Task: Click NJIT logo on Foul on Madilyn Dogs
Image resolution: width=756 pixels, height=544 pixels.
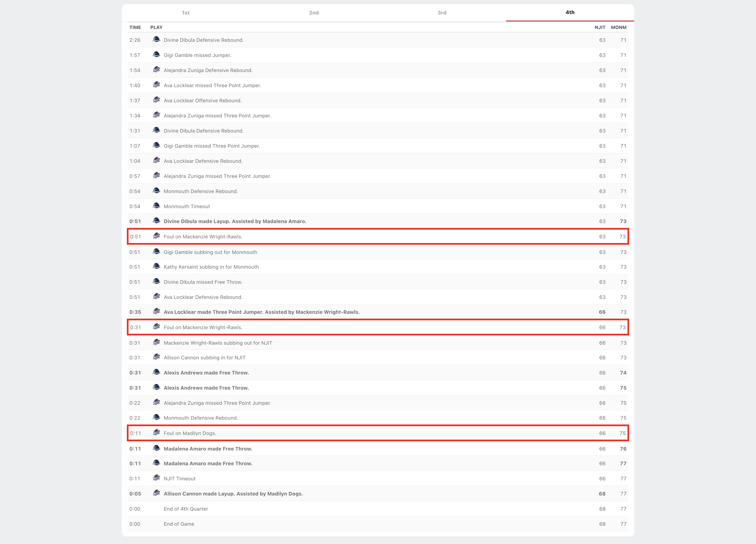Action: [156, 433]
